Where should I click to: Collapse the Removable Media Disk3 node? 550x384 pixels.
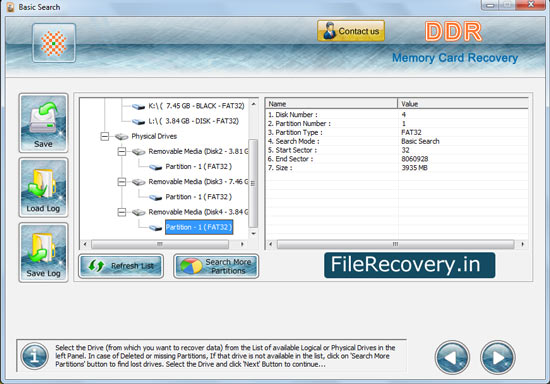click(122, 182)
